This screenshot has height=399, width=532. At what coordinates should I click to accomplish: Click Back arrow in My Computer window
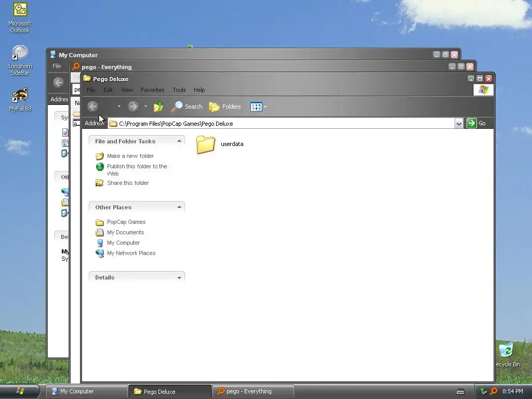click(x=58, y=83)
